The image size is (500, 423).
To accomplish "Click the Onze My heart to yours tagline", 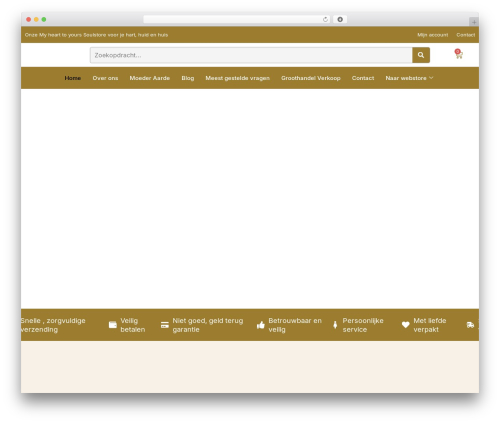I will point(96,35).
